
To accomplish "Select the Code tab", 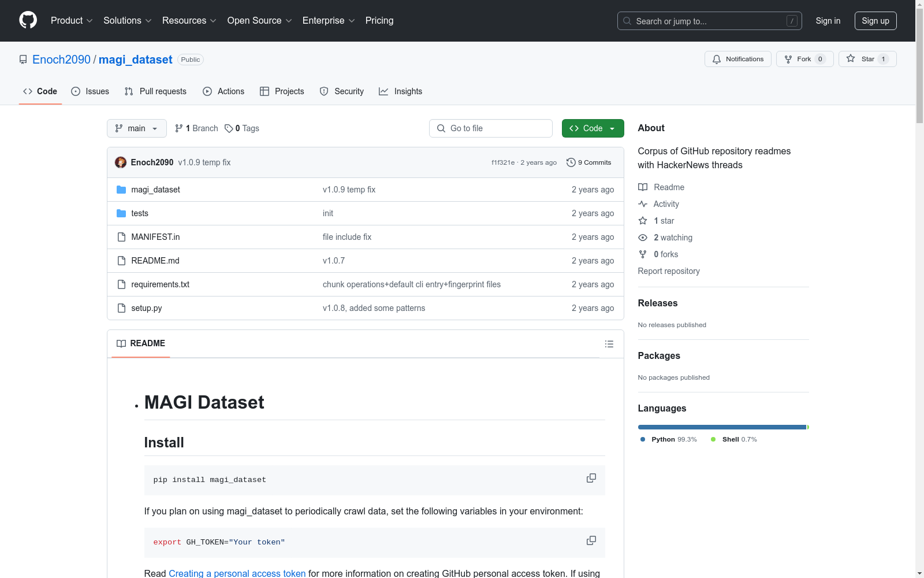I will coord(40,91).
